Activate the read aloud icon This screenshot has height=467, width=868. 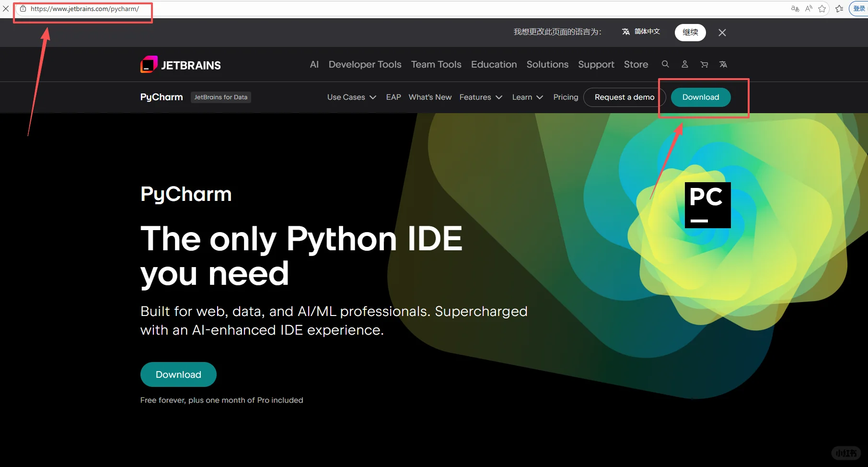click(x=809, y=9)
